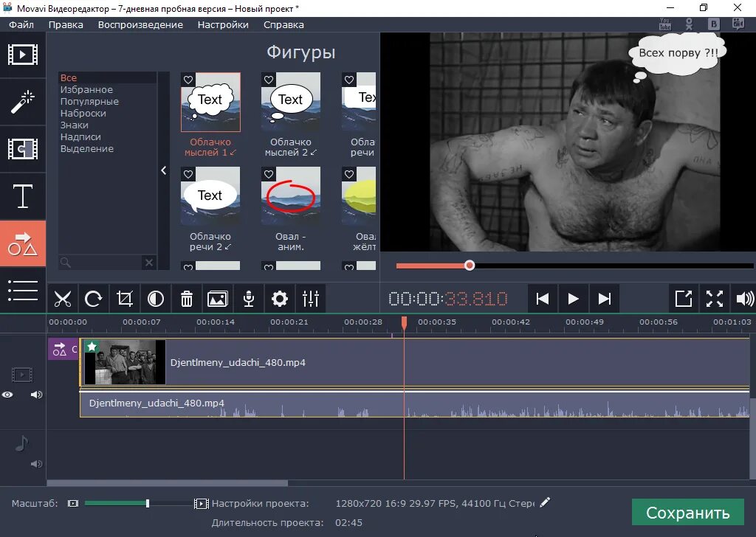Open the more tools list icon

[23, 291]
